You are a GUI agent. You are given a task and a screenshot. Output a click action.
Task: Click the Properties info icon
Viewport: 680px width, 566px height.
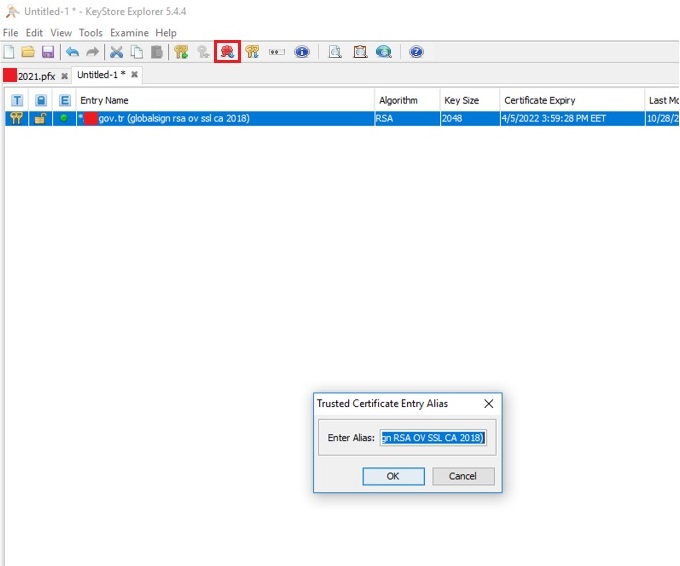coord(301,52)
